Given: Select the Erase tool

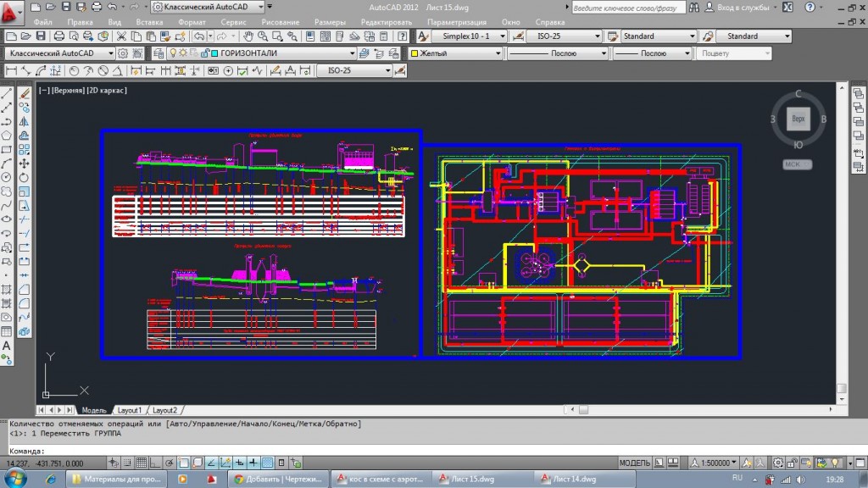Looking at the screenshot, I should [x=24, y=93].
